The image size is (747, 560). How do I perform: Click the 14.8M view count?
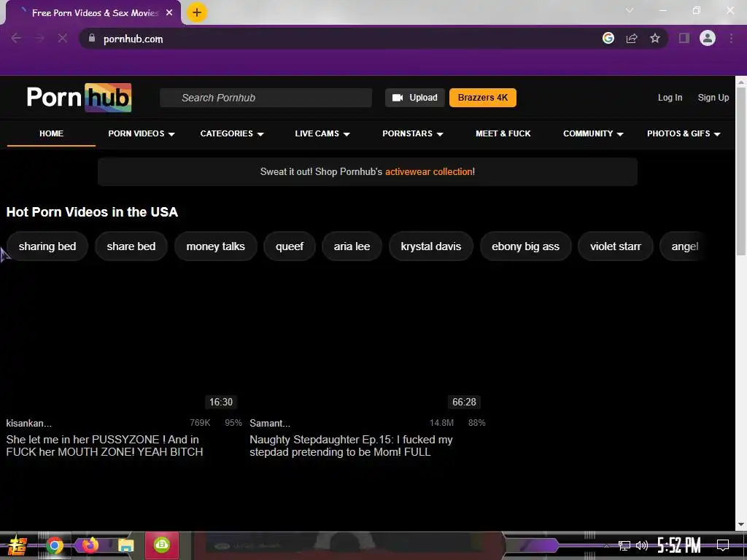coord(441,423)
